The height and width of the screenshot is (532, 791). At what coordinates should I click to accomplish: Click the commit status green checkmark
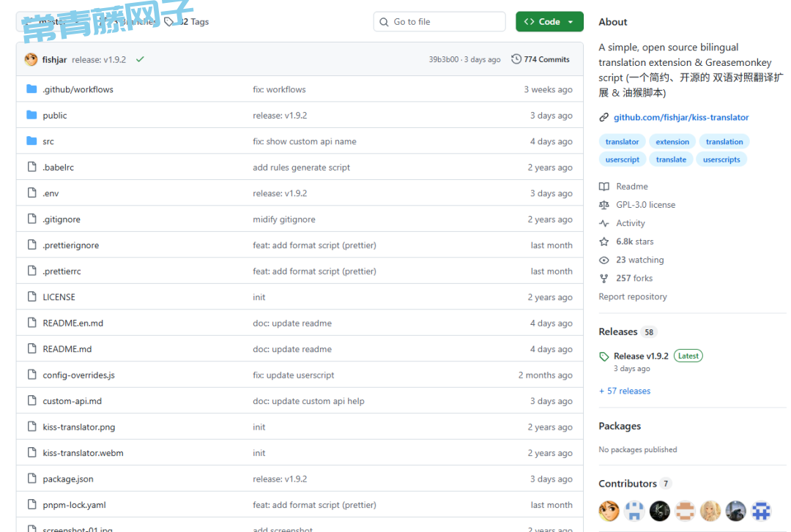point(140,59)
